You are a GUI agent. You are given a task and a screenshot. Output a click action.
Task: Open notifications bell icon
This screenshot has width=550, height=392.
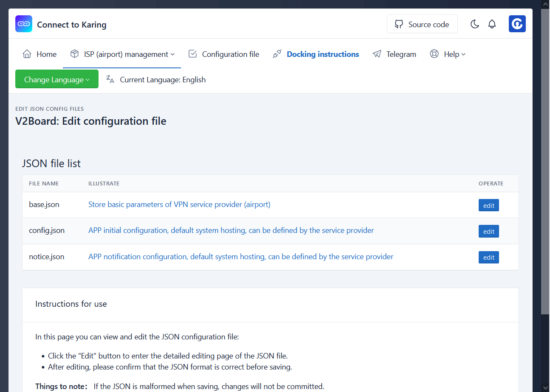(492, 24)
